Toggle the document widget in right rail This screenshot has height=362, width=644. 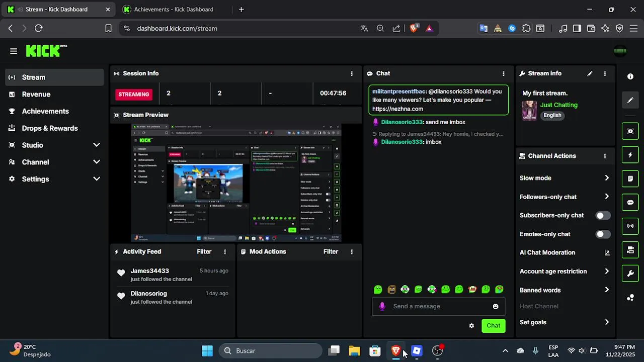(x=630, y=178)
